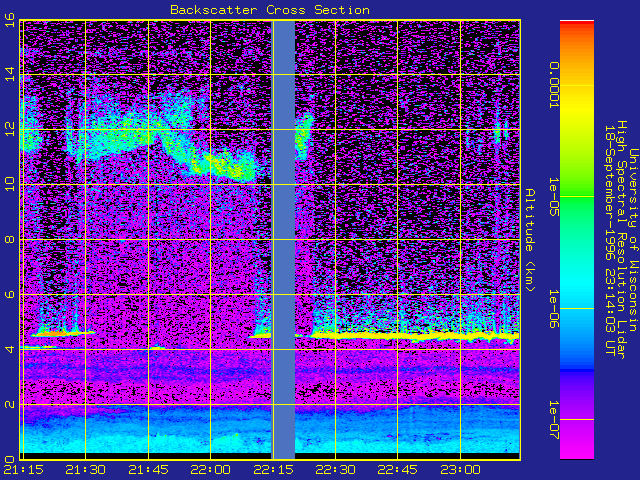Image resolution: width=640 pixels, height=480 pixels.
Task: Click the 0.0001 color scale label
Action: [x=553, y=85]
